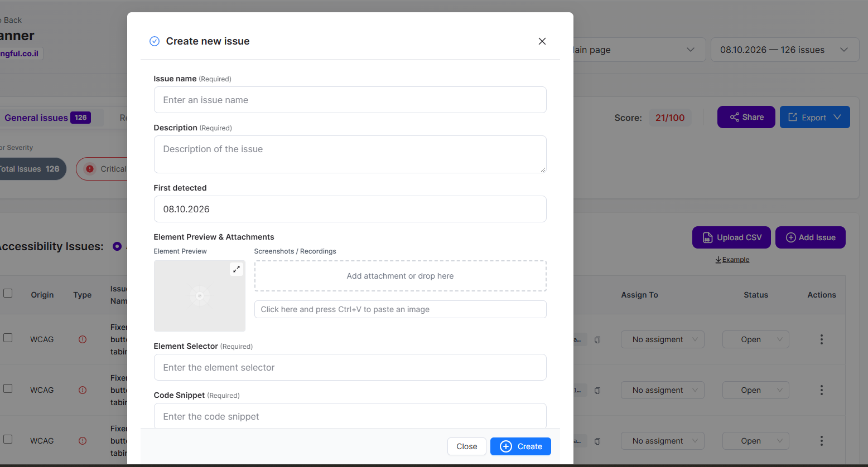Select the Total Issues 126 severity filter
The image size is (868, 467).
pyautogui.click(x=32, y=169)
